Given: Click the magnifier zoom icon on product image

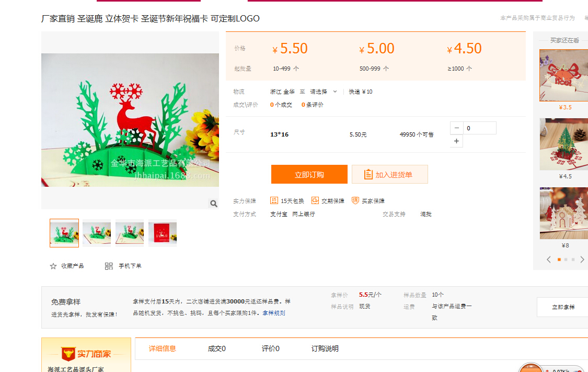Looking at the screenshot, I should click(213, 203).
